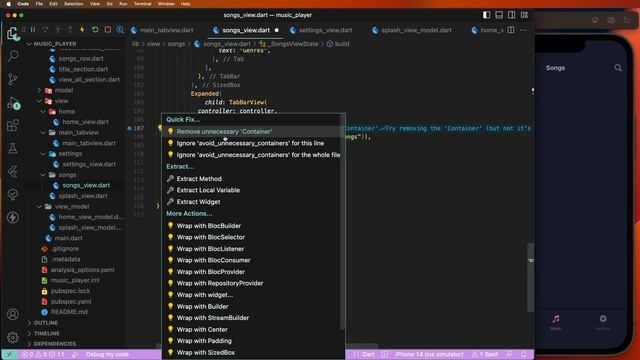Click the iPhone 14 simulator device selector
This screenshot has height=360, width=640.
click(x=429, y=354)
